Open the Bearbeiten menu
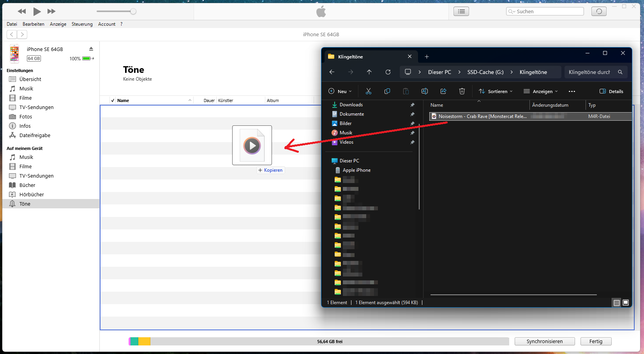The height and width of the screenshot is (354, 644). pyautogui.click(x=33, y=24)
